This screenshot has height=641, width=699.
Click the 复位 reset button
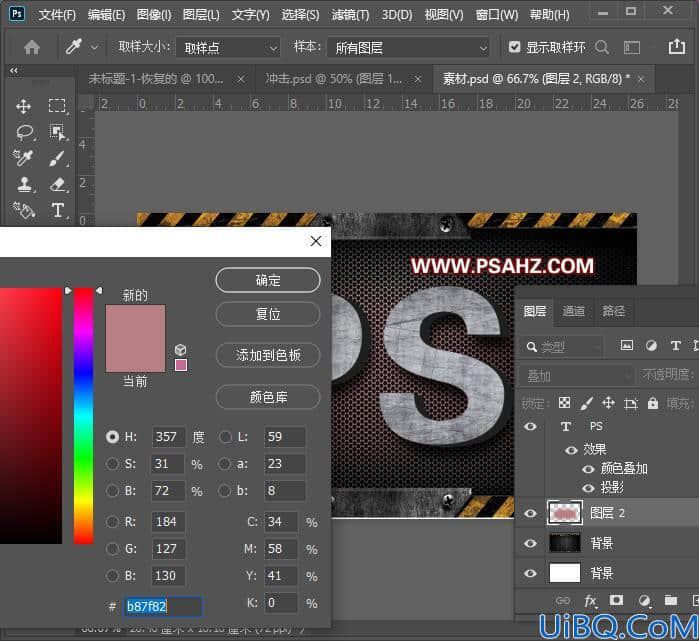pyautogui.click(x=267, y=314)
